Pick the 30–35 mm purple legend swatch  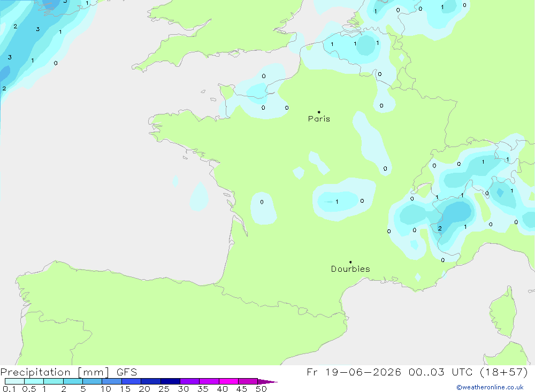click(x=190, y=381)
